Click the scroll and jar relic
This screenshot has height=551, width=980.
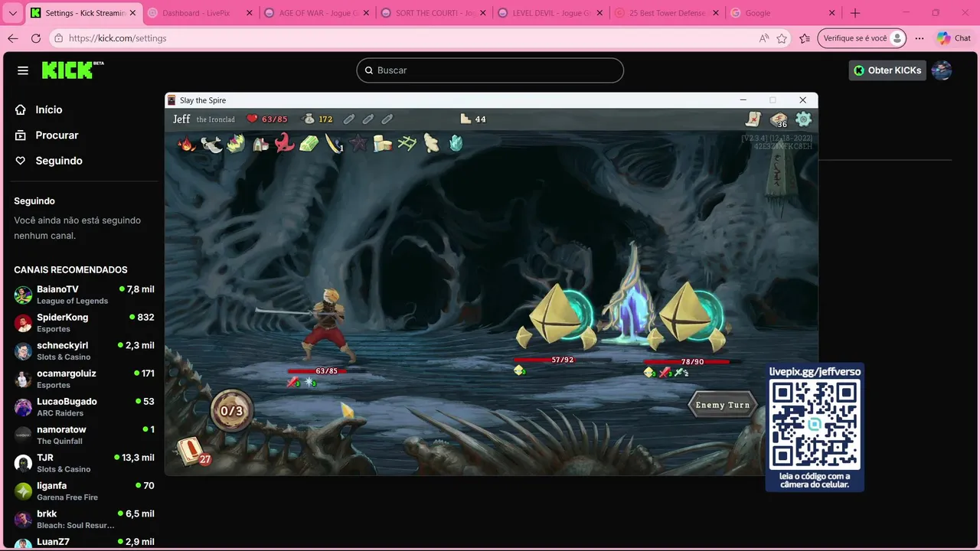383,143
